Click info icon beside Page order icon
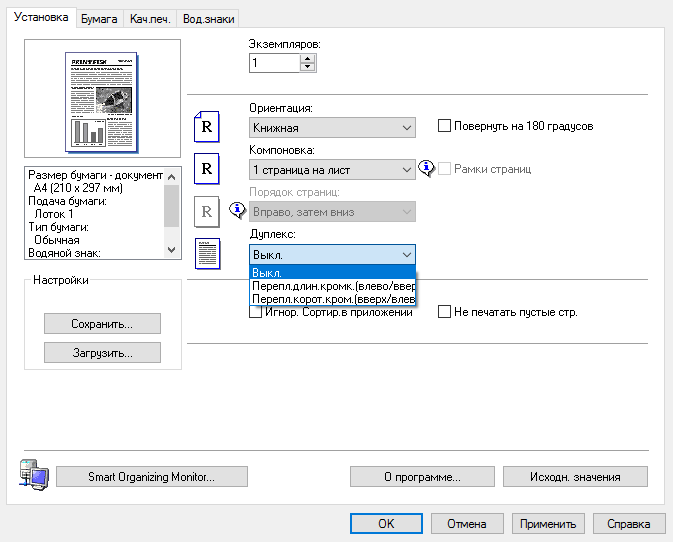The image size is (673, 542). click(236, 211)
